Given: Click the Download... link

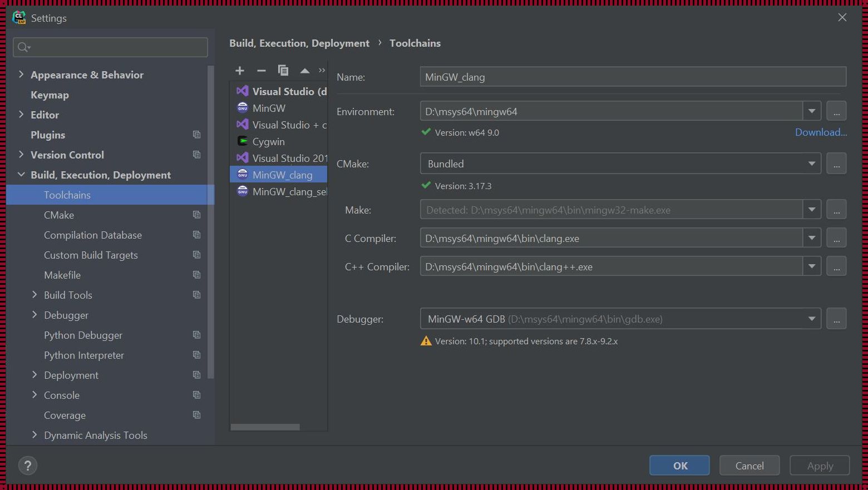Looking at the screenshot, I should [x=821, y=132].
